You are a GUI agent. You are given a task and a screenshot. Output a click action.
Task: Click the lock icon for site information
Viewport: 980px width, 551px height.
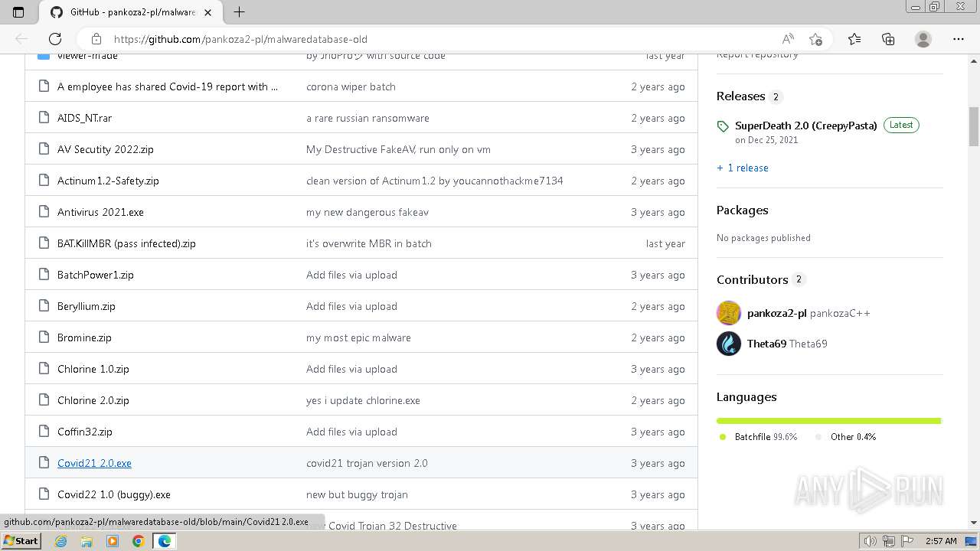tap(96, 39)
